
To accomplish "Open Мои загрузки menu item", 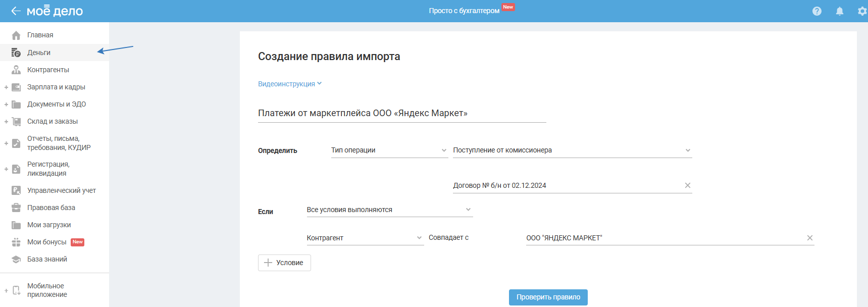I will tap(49, 225).
